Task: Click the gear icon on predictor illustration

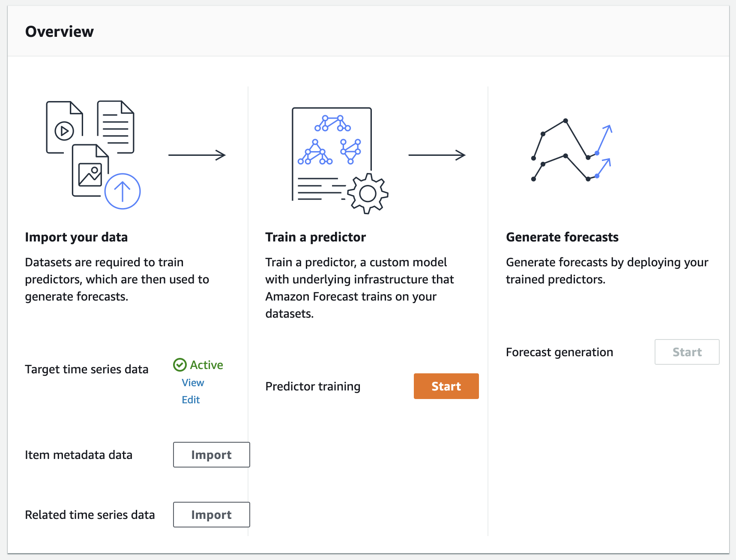Action: coord(368,194)
